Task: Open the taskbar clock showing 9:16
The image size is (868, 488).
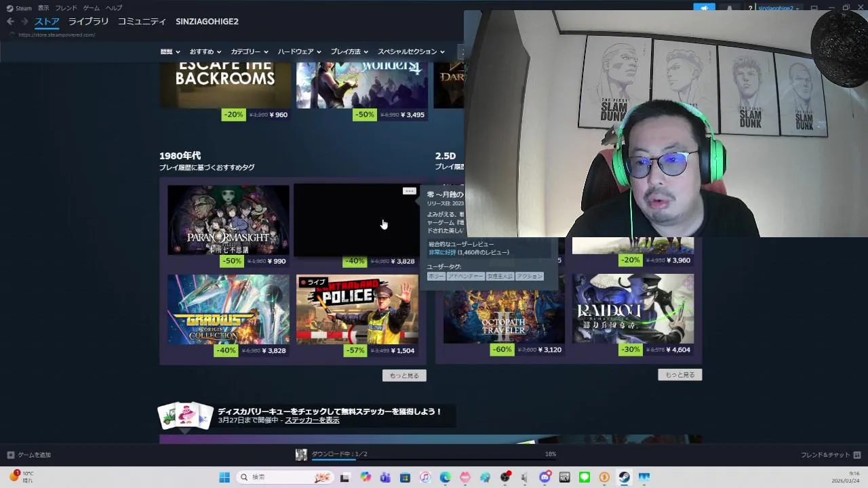Action: 846,477
